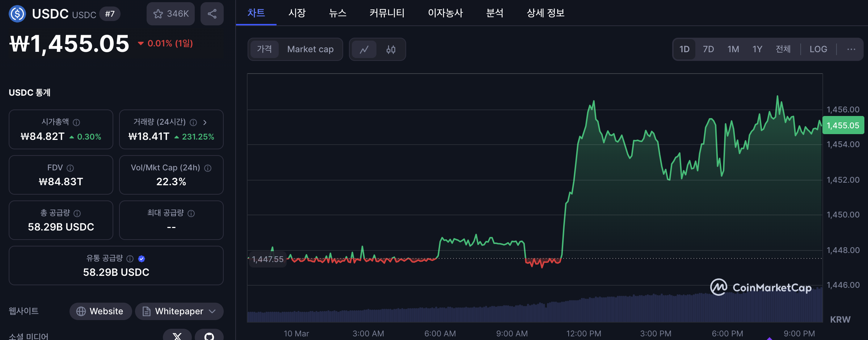Image resolution: width=868 pixels, height=340 pixels.
Task: Click info icon next to 시가총액
Action: [x=76, y=122]
